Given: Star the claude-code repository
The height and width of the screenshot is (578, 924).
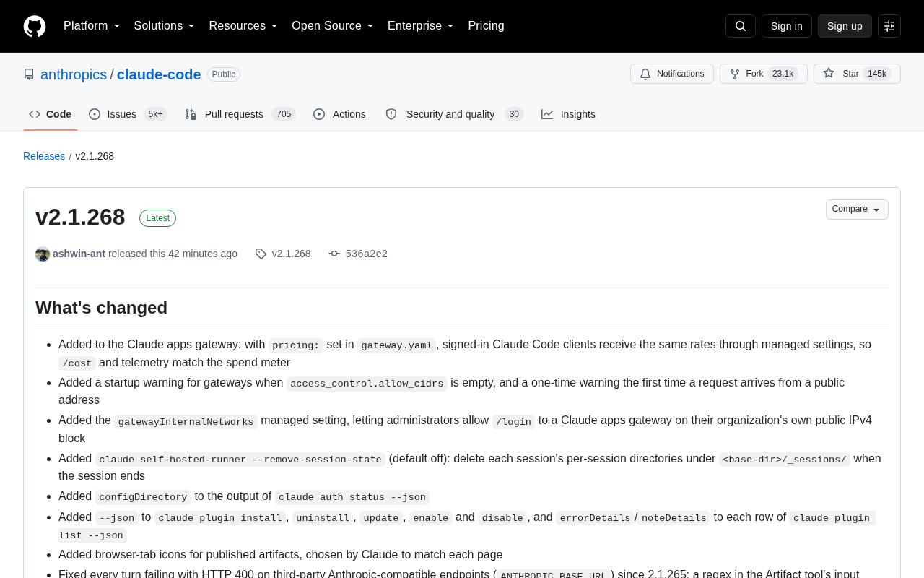Looking at the screenshot, I should pos(857,74).
